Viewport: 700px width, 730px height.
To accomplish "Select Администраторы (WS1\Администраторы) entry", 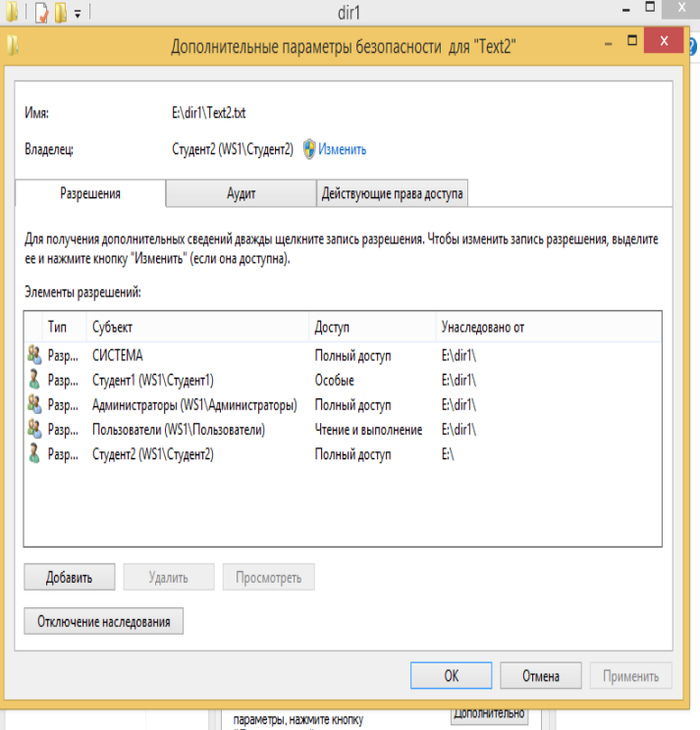I will point(343,404).
